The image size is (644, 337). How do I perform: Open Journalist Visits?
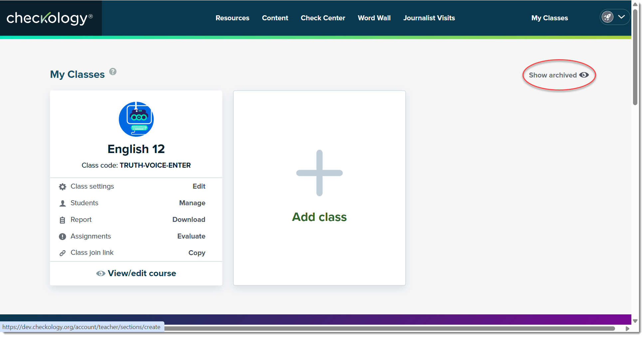(429, 18)
